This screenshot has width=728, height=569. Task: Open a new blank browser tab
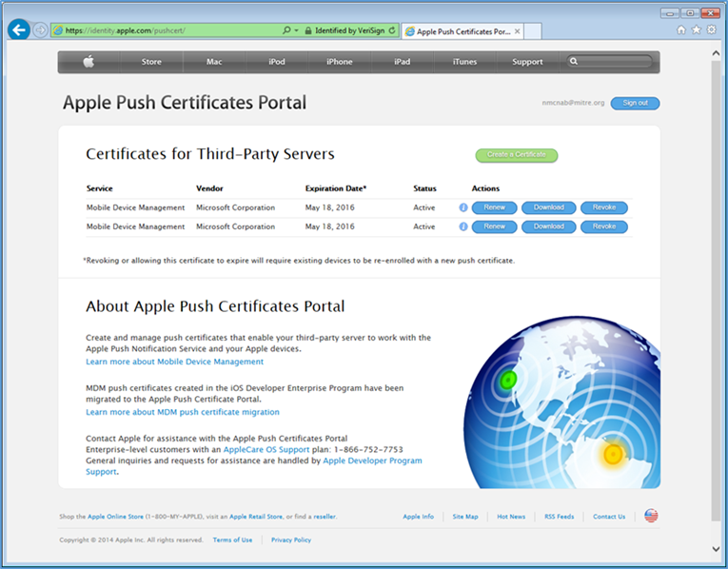[x=533, y=31]
